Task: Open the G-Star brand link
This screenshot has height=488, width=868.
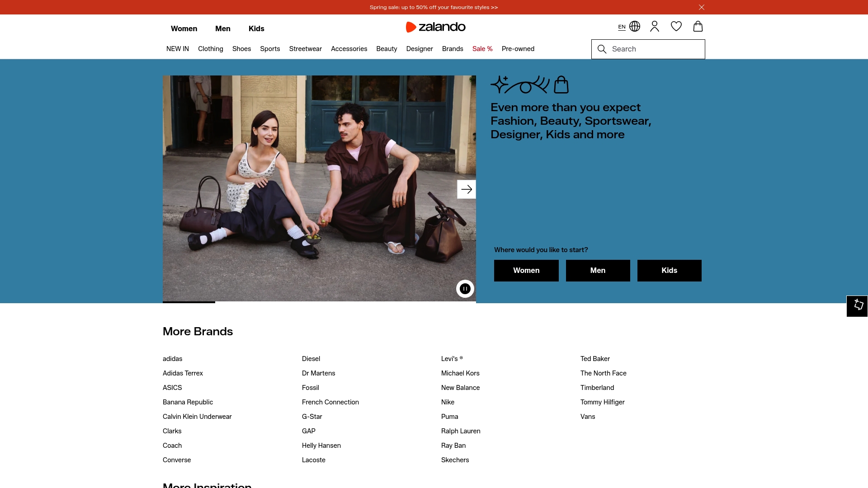Action: pyautogui.click(x=312, y=417)
